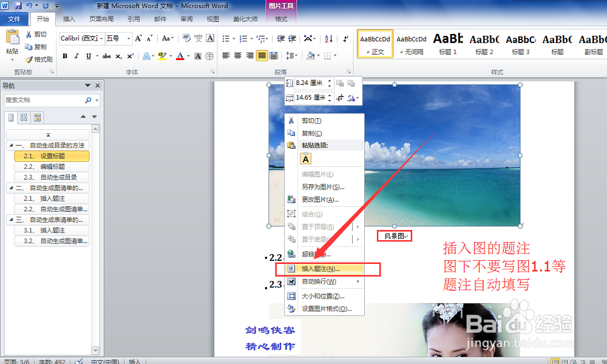Toggle Bold formatting
The height and width of the screenshot is (364, 607).
(65, 56)
